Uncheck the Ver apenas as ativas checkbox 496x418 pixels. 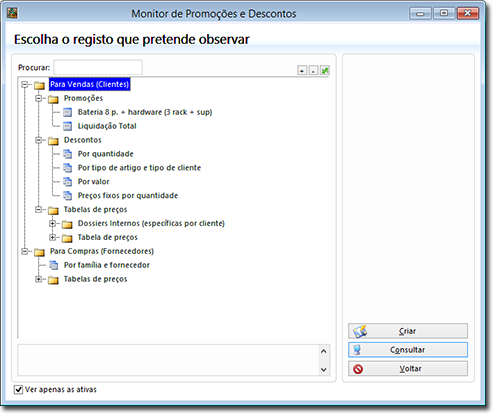click(x=18, y=389)
